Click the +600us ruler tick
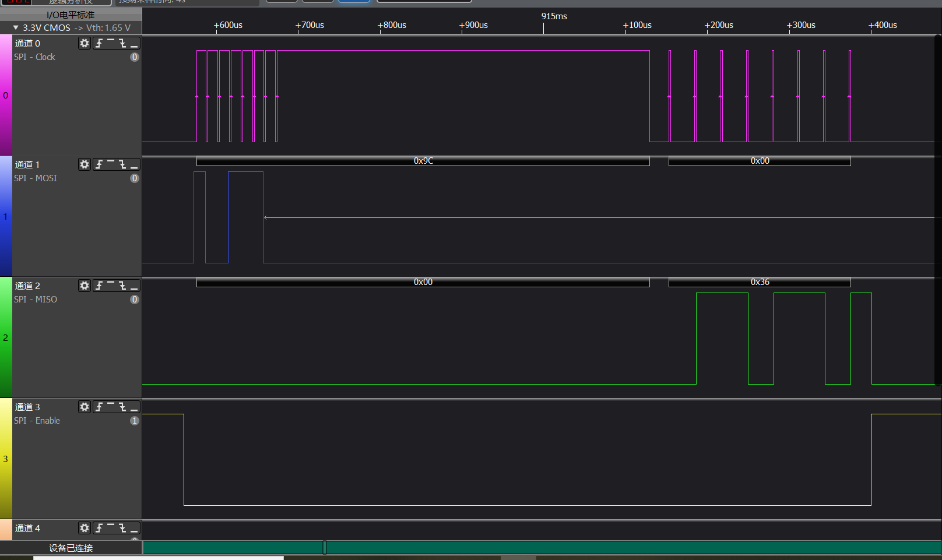The width and height of the screenshot is (942, 560). [228, 25]
